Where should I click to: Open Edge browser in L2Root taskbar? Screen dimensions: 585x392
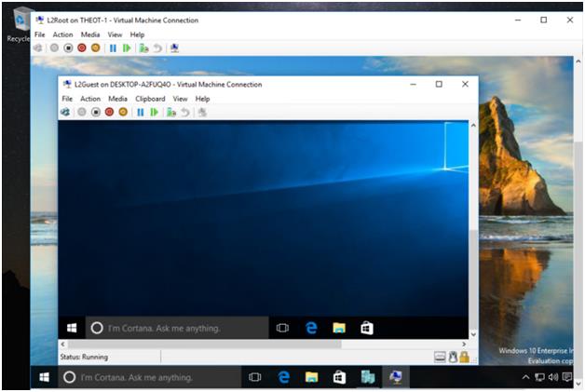283,377
